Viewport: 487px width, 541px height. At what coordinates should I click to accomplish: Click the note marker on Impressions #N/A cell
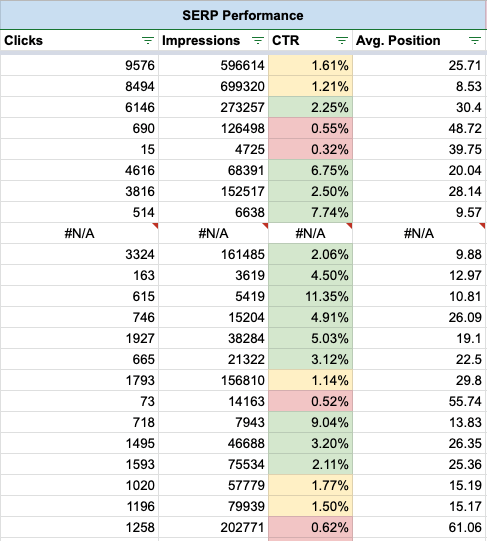coord(265,225)
